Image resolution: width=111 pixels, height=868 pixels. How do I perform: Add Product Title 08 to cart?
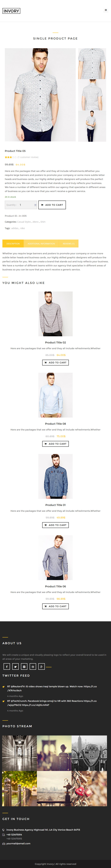55,444
